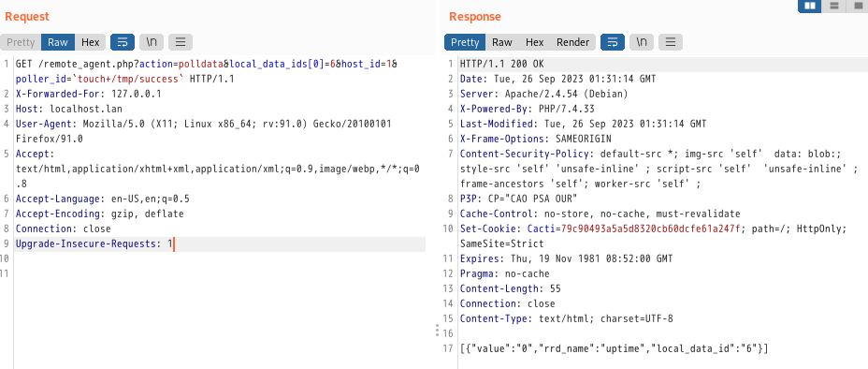
Task: Click the Server: Apache/2.4.54 header
Action: click(544, 94)
